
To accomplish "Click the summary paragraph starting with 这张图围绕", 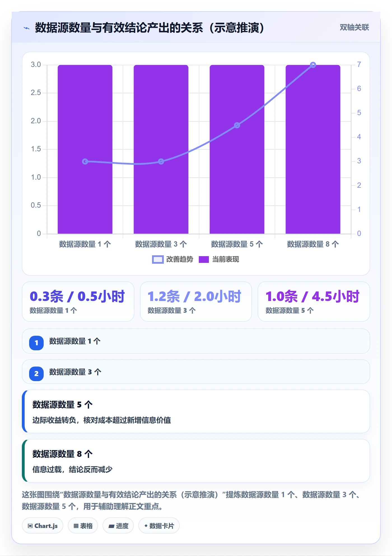I will click(192, 501).
